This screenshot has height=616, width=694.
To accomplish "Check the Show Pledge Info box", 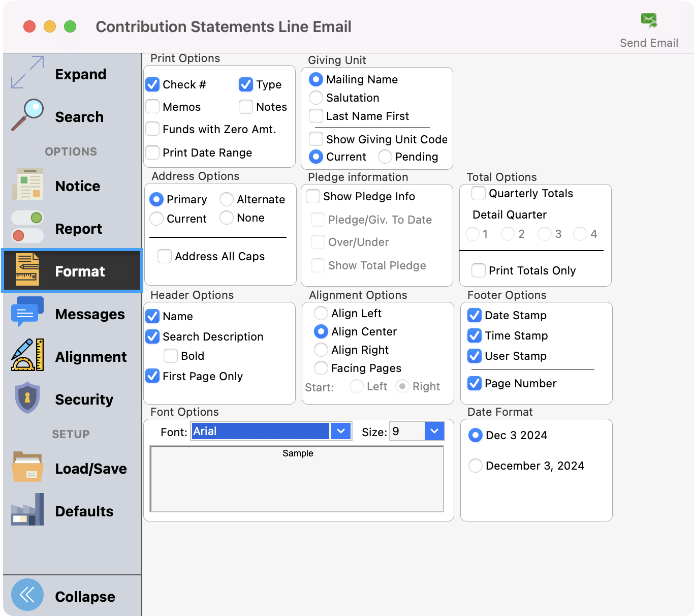I will (313, 196).
